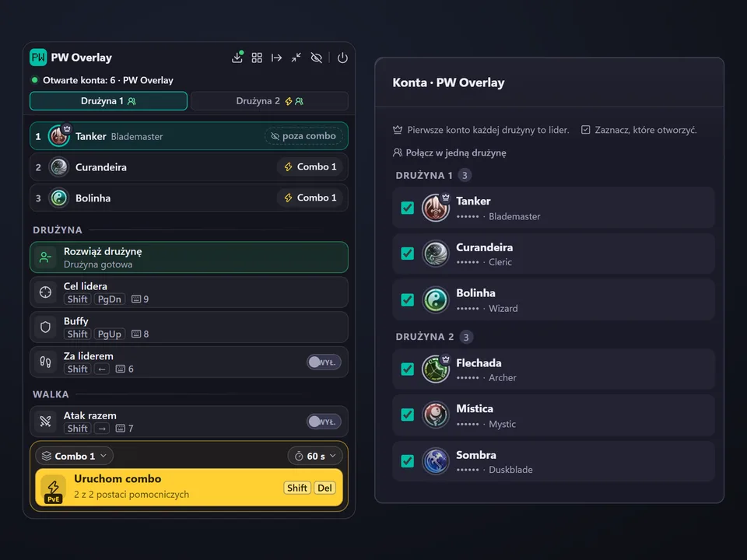Click left-arrow key badge under Za liderem
The width and height of the screenshot is (747, 560).
tap(101, 369)
